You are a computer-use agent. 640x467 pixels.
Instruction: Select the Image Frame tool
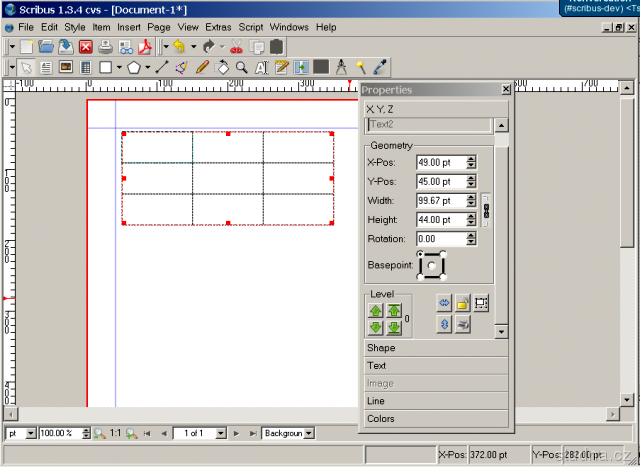pyautogui.click(x=66, y=67)
